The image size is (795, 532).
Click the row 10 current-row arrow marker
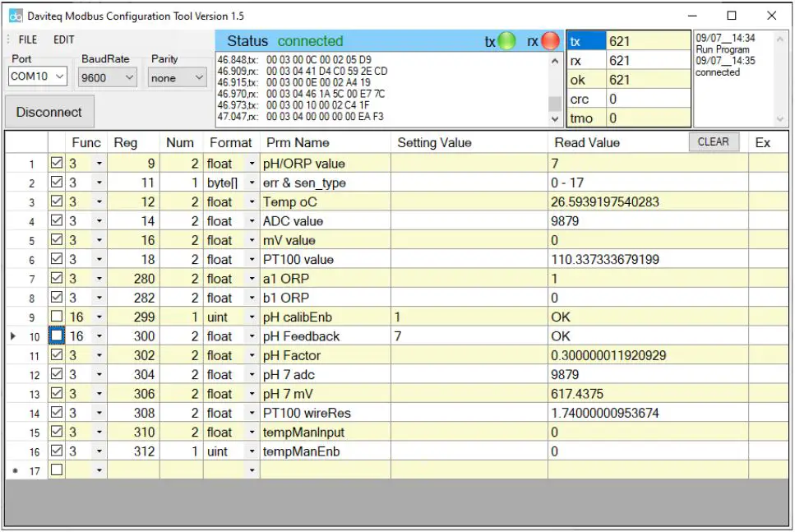(x=13, y=336)
